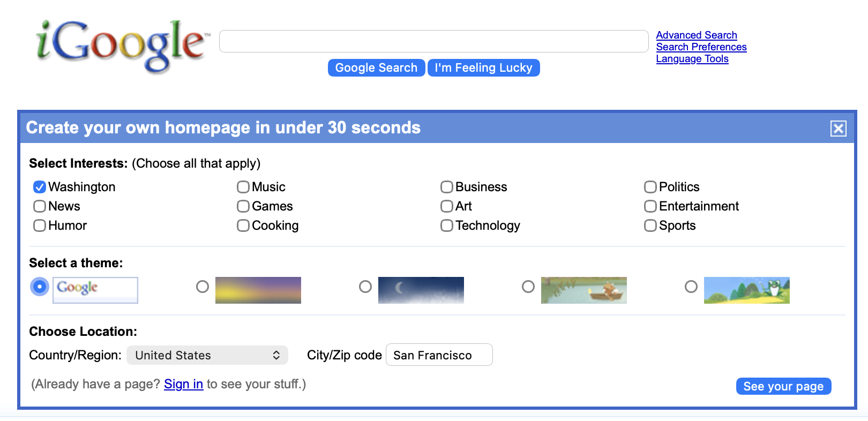
Task: Check the News interest checkbox
Action: click(x=39, y=206)
